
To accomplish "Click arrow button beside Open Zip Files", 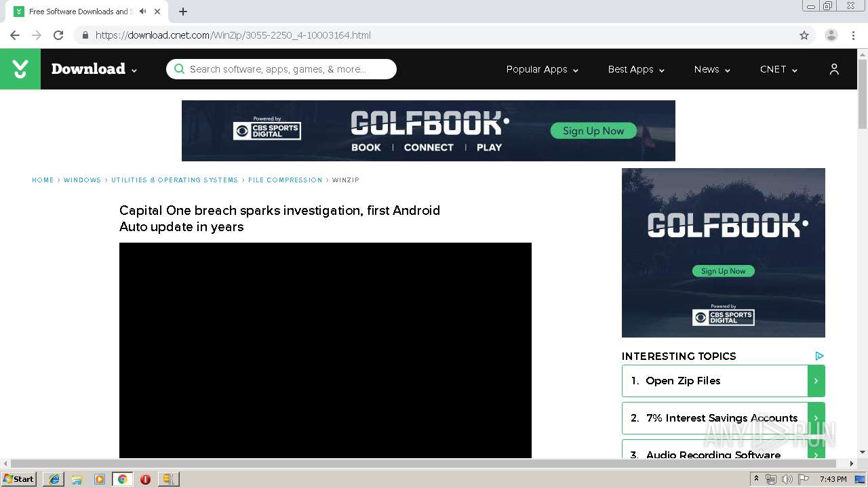I will [816, 381].
